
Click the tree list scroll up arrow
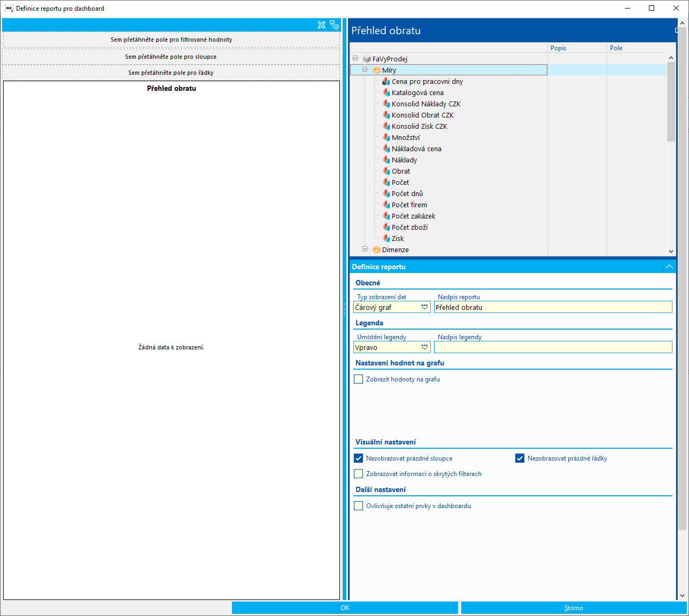click(x=671, y=58)
